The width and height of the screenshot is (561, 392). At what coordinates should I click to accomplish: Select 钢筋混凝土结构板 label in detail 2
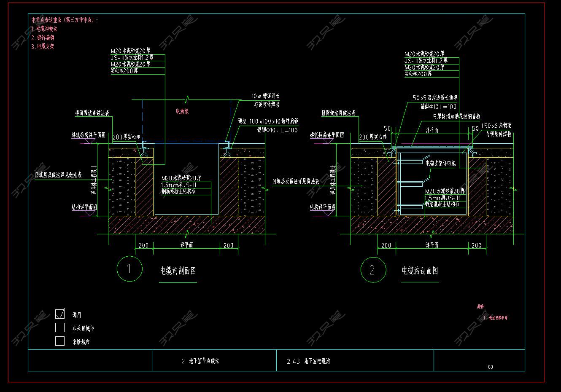coord(442,204)
